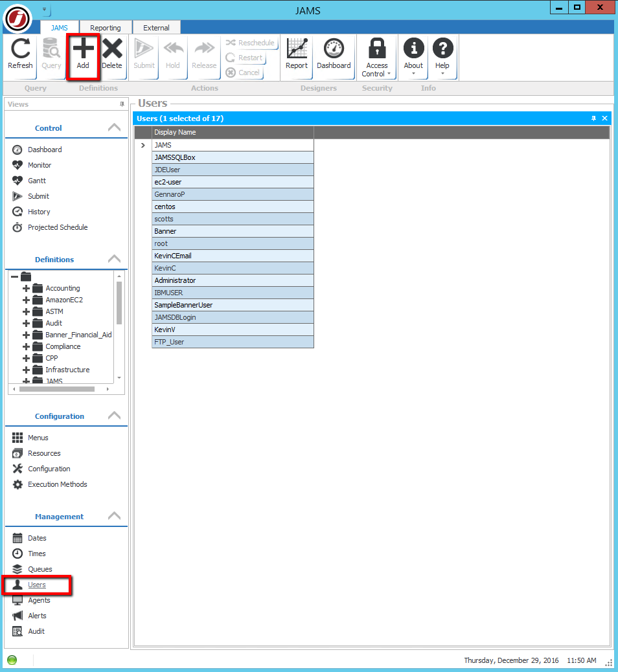The image size is (618, 672).
Task: Click the Add plus icon
Action: click(83, 54)
